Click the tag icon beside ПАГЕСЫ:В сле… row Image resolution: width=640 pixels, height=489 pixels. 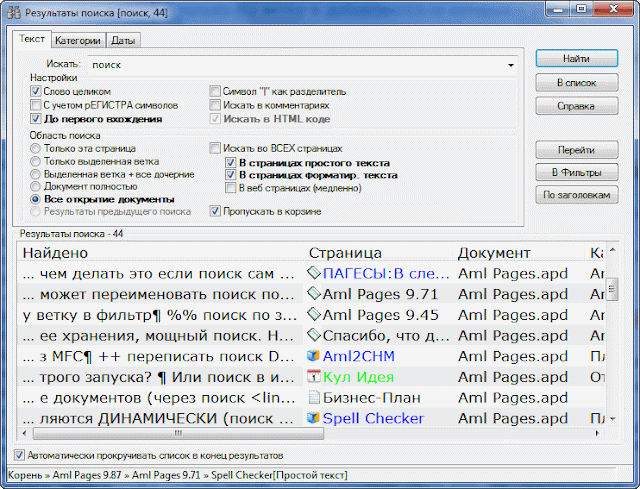[313, 272]
